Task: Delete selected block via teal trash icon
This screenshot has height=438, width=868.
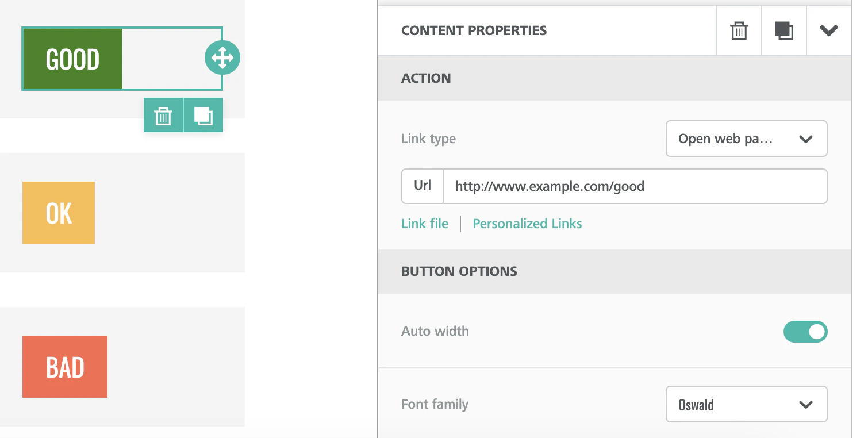Action: click(163, 116)
